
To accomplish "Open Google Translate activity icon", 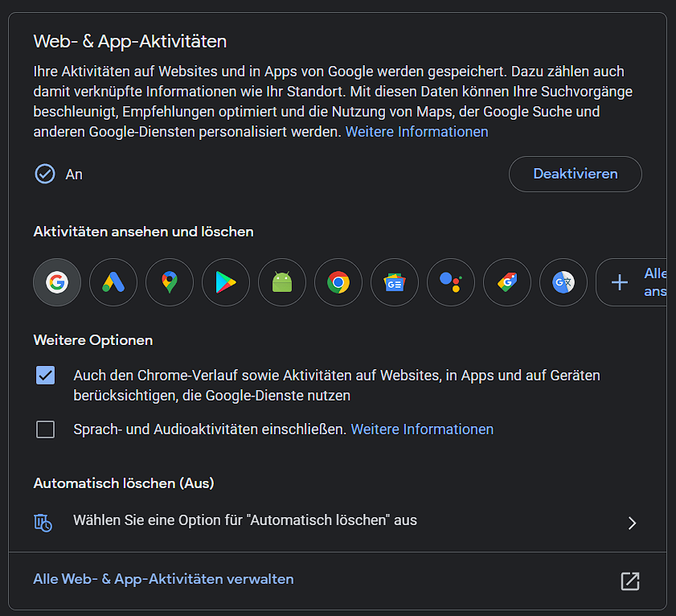I will coord(563,282).
